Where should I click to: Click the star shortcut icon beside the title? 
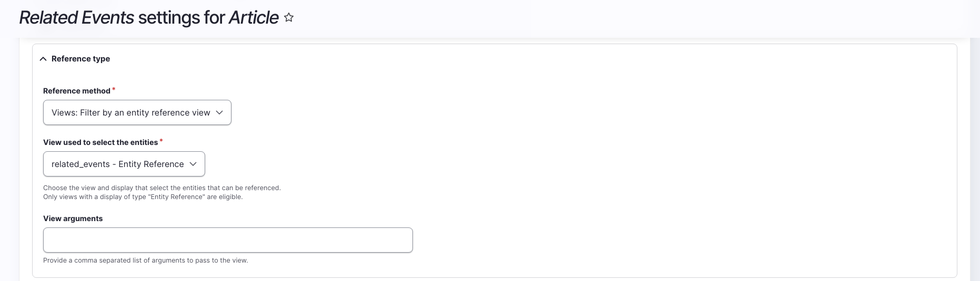click(x=289, y=18)
